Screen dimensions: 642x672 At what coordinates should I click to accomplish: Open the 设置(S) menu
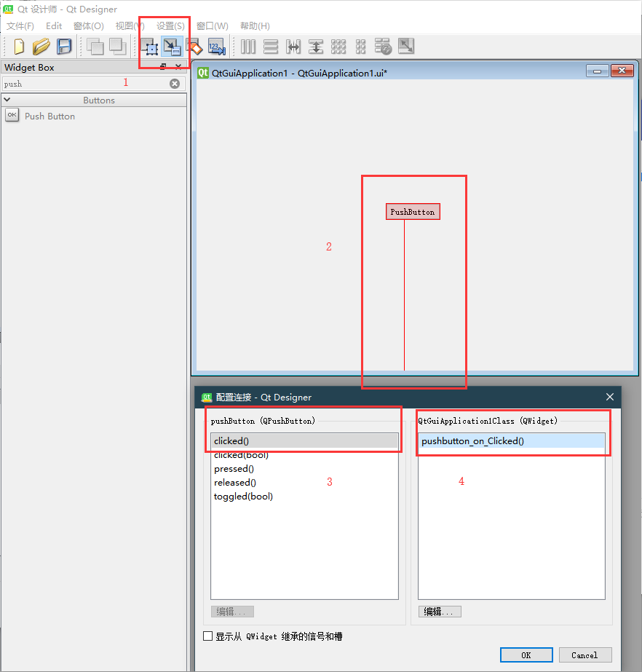(171, 25)
